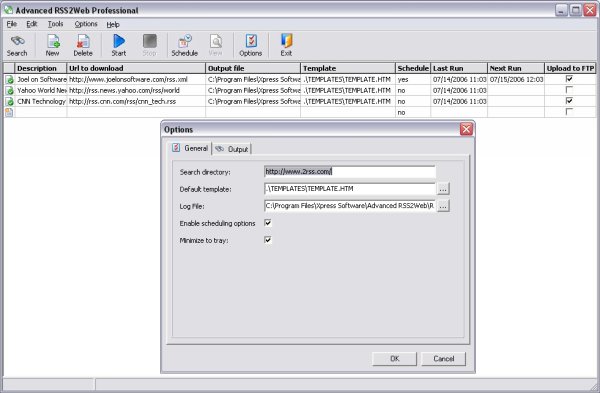
Task: Select the rss.cnn.com cnn_tech.rss URL cell
Action: tap(136, 102)
